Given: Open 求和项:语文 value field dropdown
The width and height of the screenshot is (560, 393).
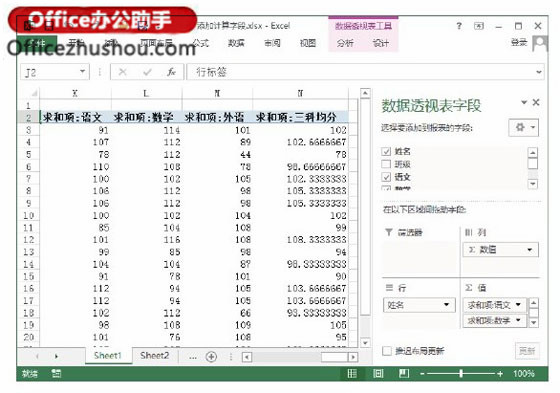Looking at the screenshot, I should click(518, 305).
